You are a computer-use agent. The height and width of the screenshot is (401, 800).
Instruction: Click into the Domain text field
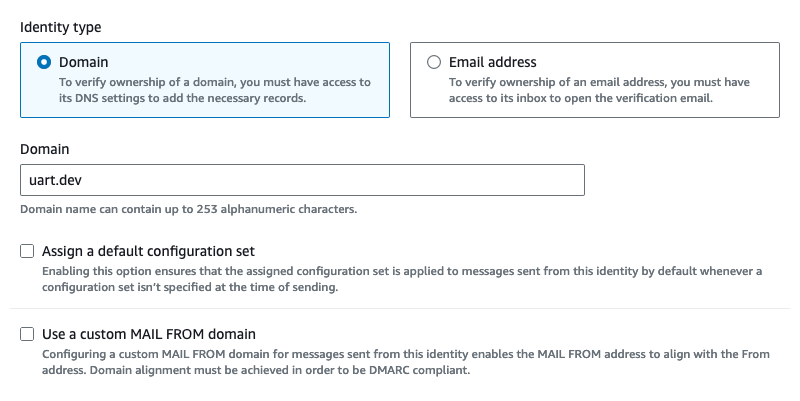tap(300, 180)
